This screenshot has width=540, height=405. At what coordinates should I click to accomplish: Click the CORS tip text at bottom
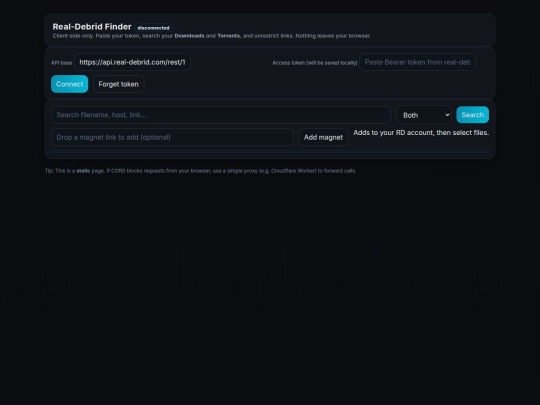pyautogui.click(x=200, y=171)
